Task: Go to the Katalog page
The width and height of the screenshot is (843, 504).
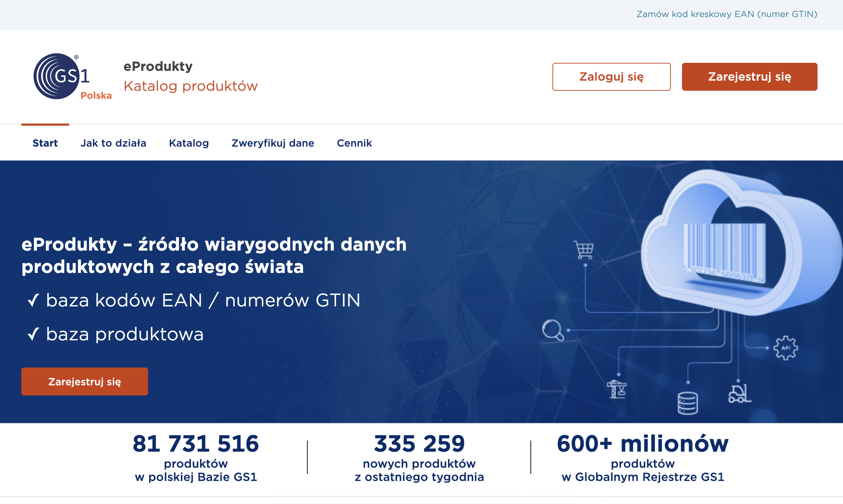Action: [189, 143]
